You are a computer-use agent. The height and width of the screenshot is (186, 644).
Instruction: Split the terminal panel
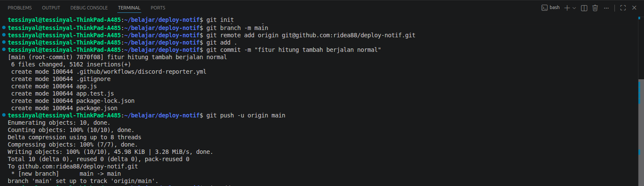pos(584,8)
